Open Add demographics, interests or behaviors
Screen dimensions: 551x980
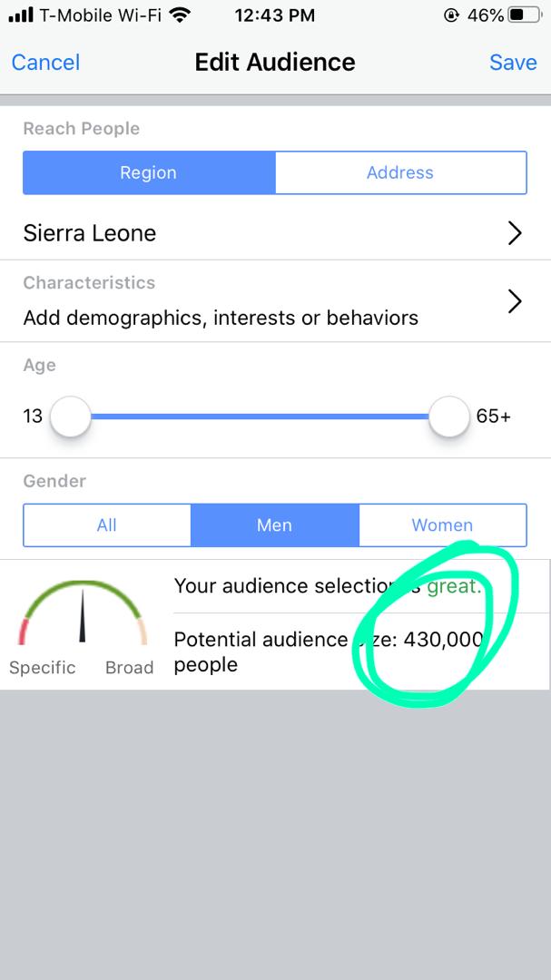221,318
